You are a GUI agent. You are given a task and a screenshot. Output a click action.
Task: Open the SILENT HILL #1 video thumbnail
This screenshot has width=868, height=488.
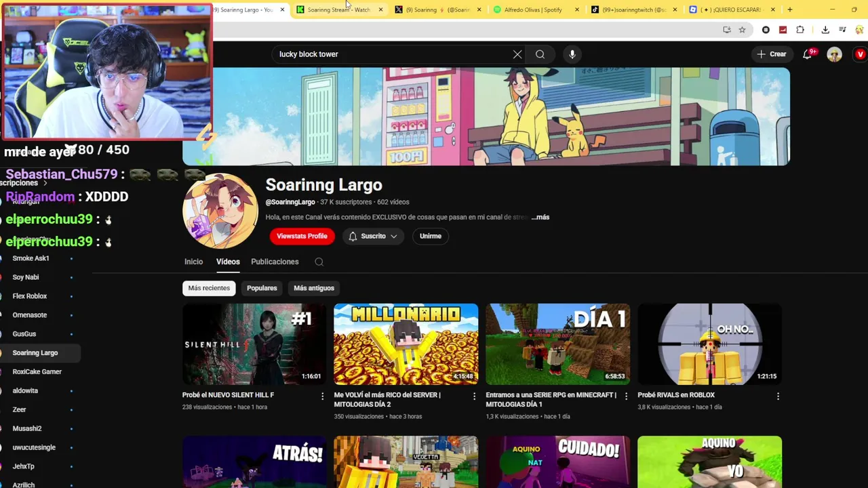point(254,344)
